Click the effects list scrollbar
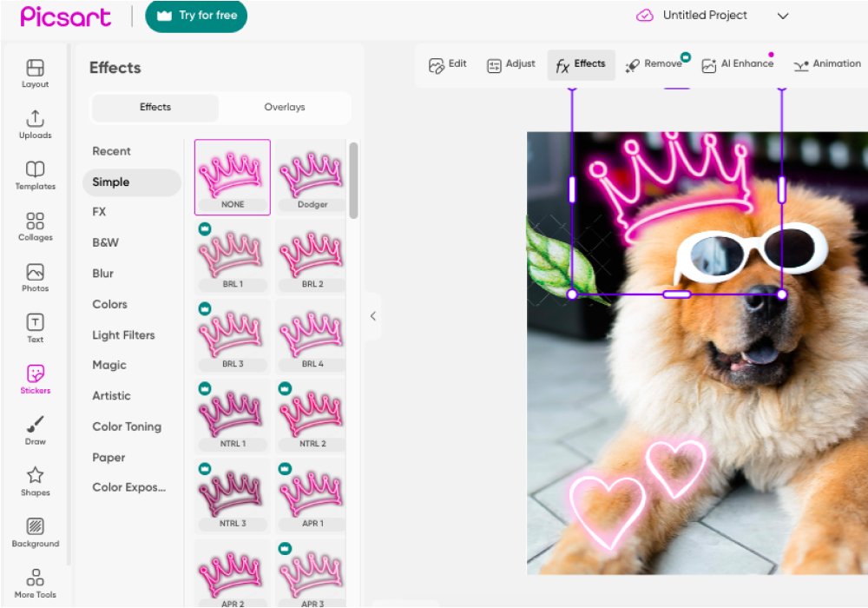868x608 pixels. 353,181
